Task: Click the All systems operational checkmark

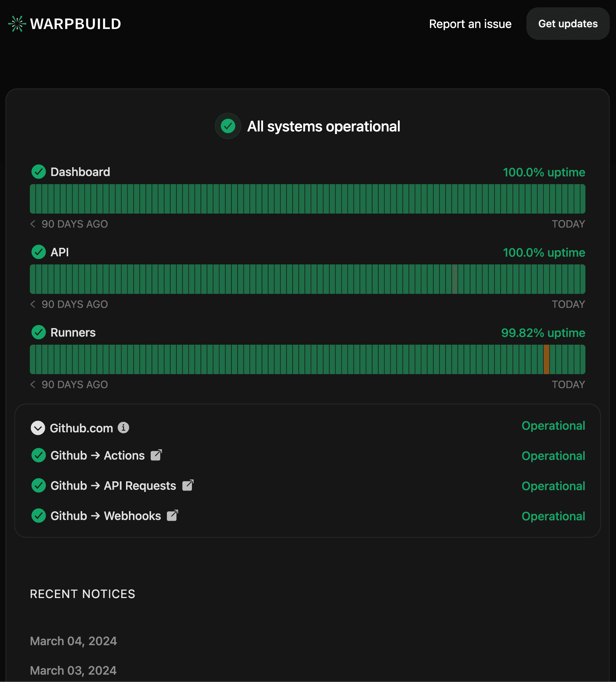Action: pos(228,126)
